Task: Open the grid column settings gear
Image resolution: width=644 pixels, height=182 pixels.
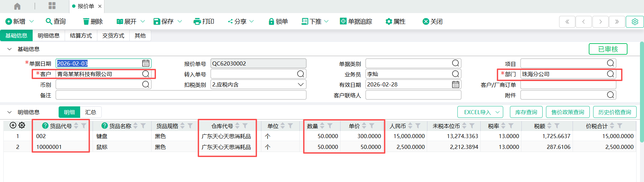Action: [x=22, y=125]
